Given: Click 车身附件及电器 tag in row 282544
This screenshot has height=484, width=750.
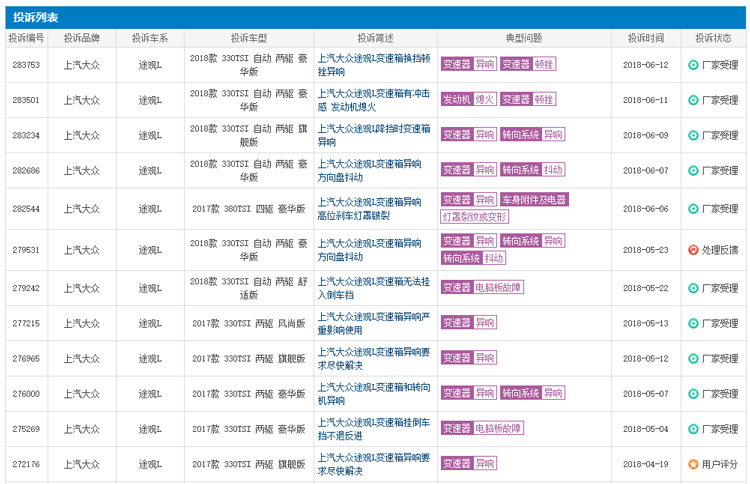Looking at the screenshot, I should click(534, 199).
